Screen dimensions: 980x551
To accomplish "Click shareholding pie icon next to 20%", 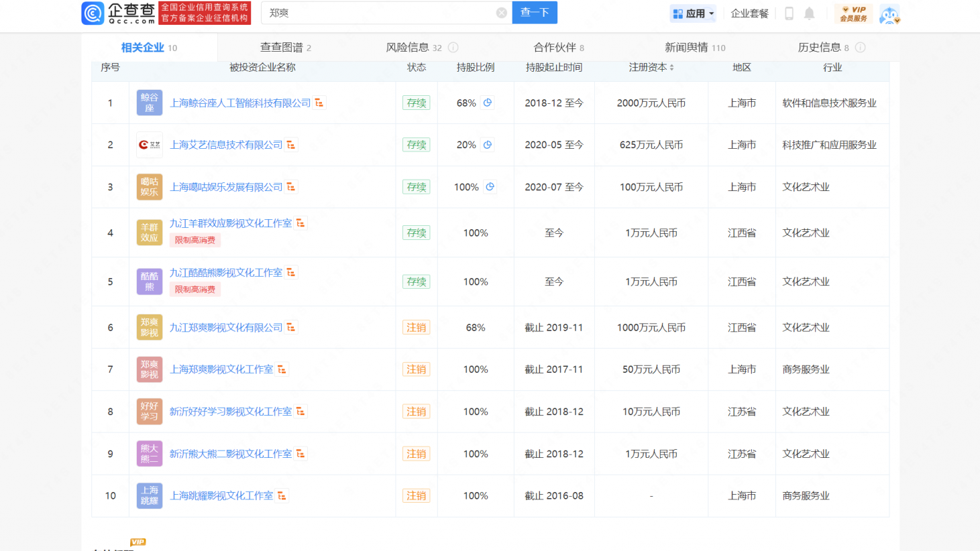I will click(488, 145).
